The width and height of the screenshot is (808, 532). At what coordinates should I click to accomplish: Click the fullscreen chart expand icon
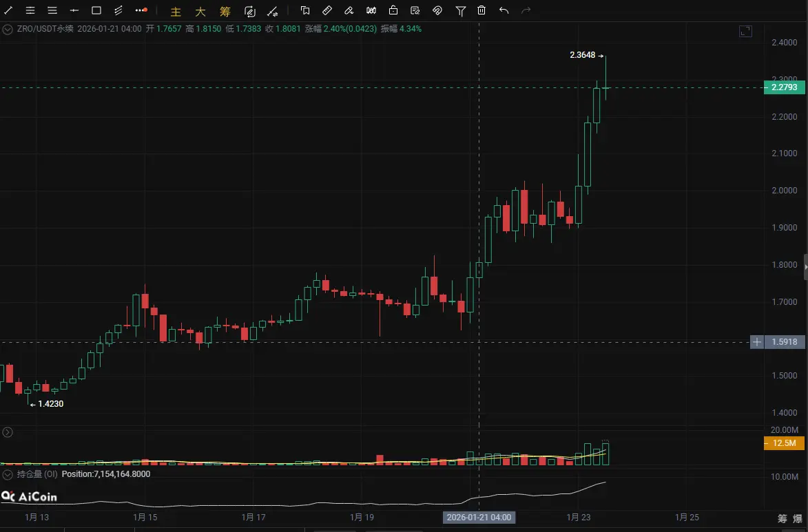[745, 32]
